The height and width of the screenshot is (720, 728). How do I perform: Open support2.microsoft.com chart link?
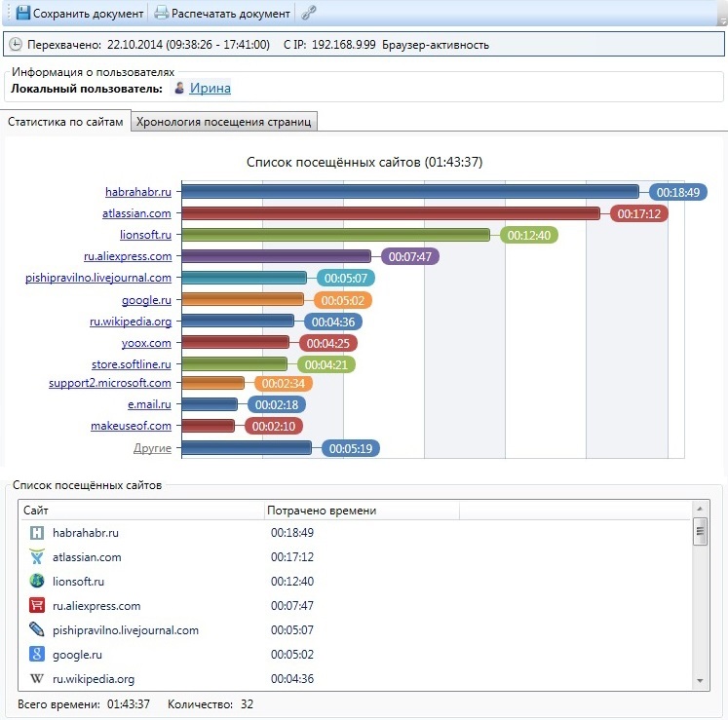(x=110, y=383)
